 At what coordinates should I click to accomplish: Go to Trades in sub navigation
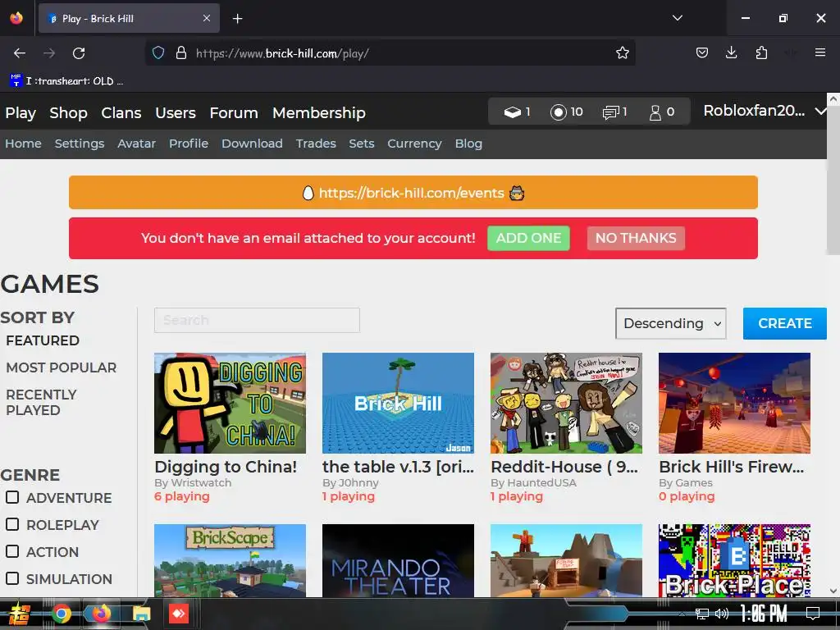[x=316, y=144]
